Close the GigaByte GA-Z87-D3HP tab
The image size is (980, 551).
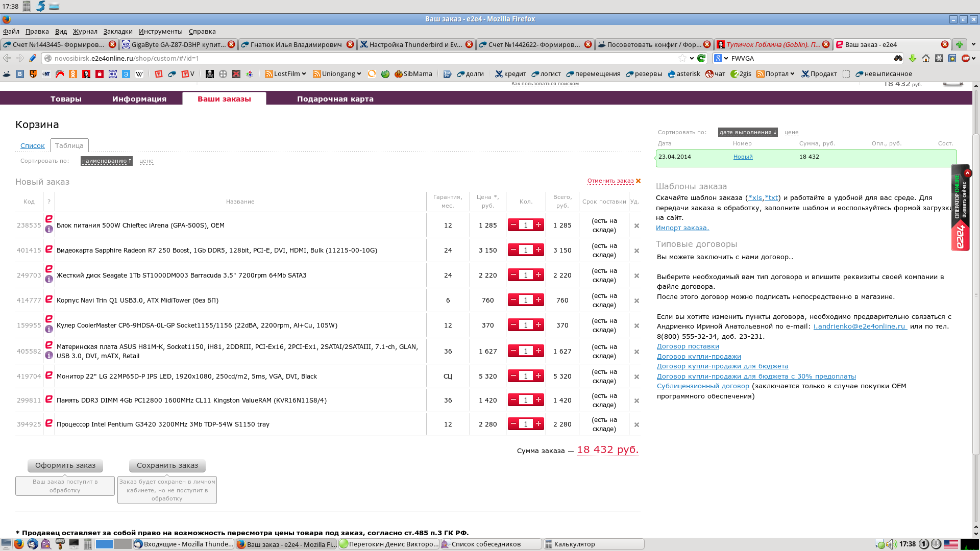(x=231, y=44)
